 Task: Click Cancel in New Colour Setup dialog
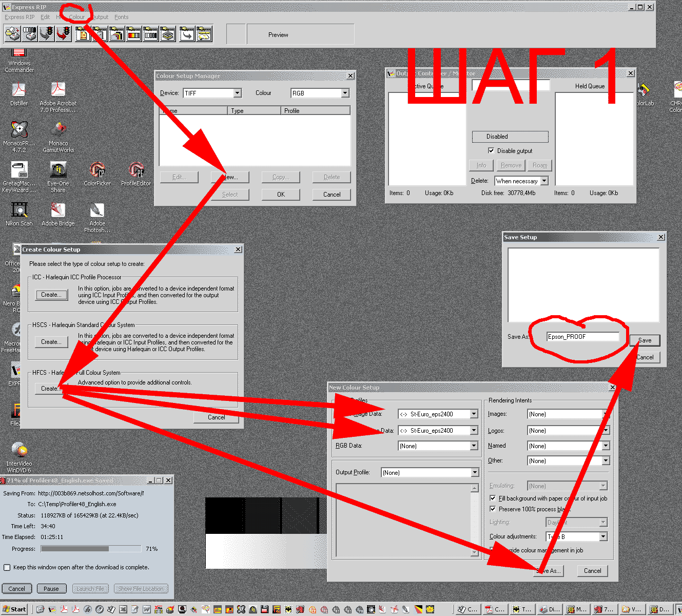coord(593,571)
